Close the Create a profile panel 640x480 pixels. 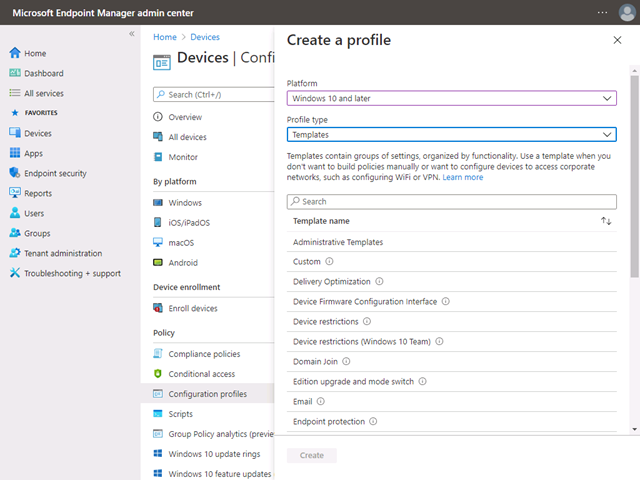616,40
